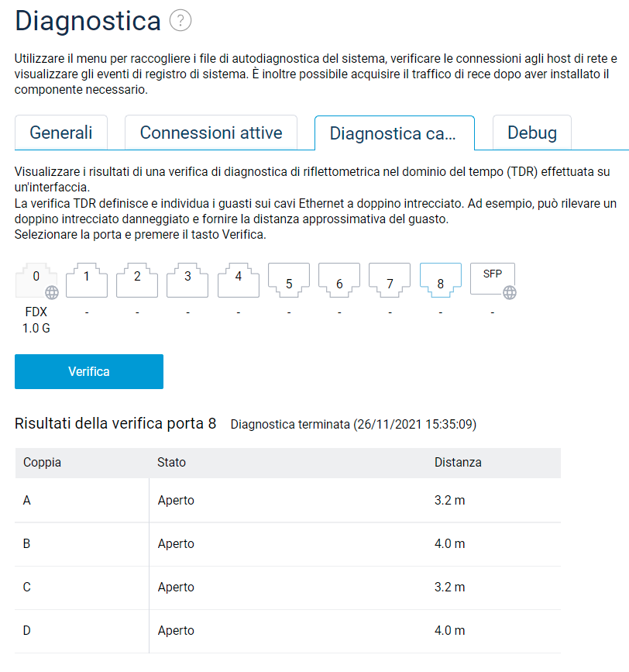Choose port 2 for cable test
Viewport: 629px width, 672px height.
click(x=137, y=279)
